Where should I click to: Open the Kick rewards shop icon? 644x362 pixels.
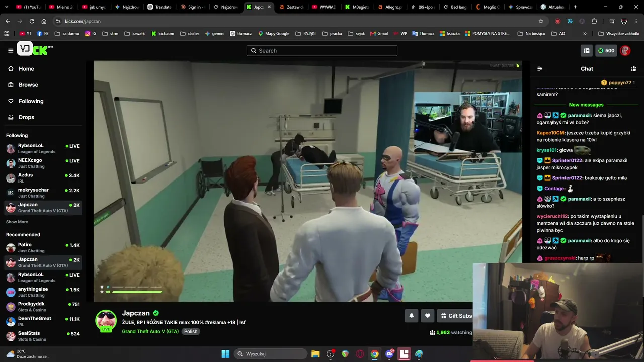[x=587, y=50]
